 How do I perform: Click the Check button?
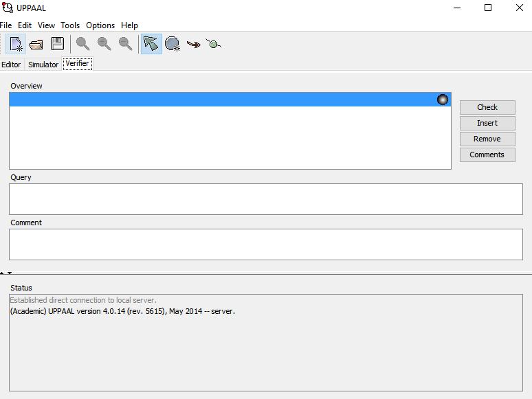point(487,107)
